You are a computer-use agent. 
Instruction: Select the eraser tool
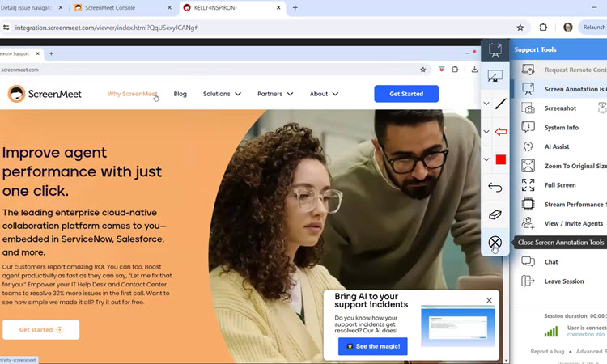[x=495, y=214]
